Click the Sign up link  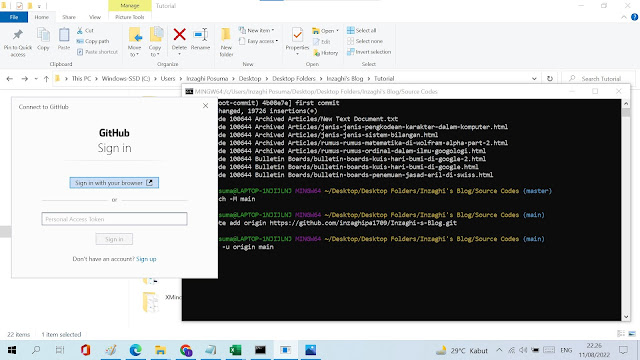click(x=146, y=259)
